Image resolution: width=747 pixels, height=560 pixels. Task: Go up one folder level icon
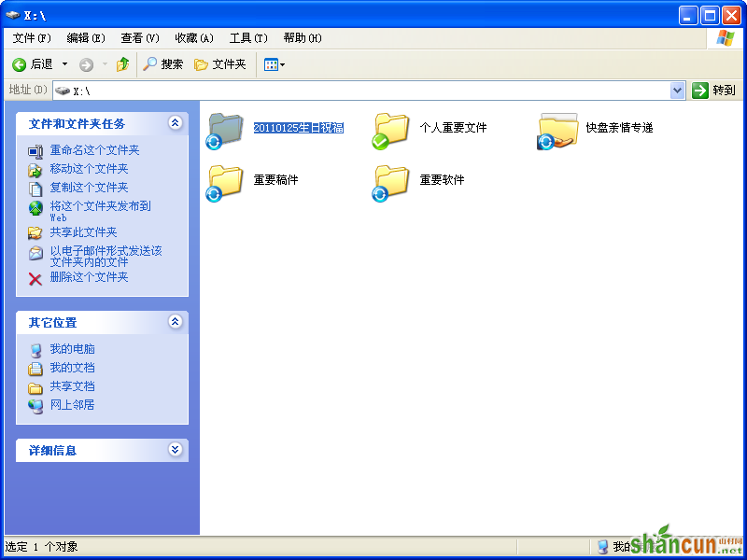tap(123, 63)
